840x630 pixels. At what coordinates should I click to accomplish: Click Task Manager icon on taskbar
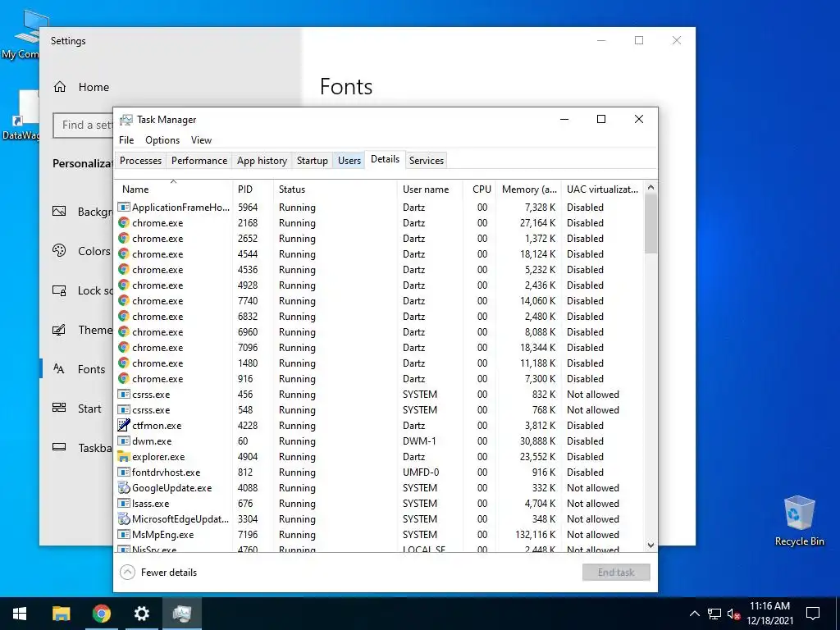[182, 614]
